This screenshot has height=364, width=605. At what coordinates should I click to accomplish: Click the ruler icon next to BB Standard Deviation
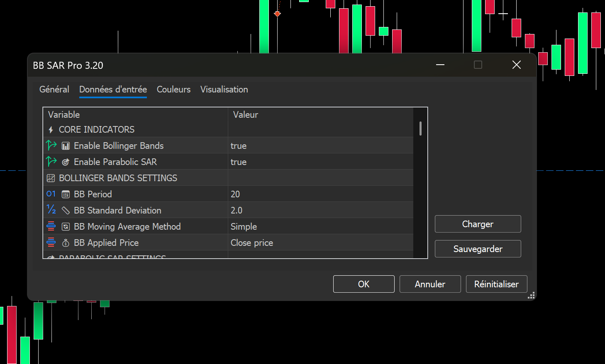66,210
